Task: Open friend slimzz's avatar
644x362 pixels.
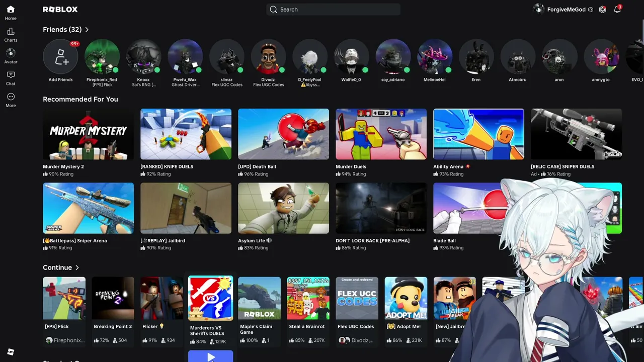Action: coord(226,57)
